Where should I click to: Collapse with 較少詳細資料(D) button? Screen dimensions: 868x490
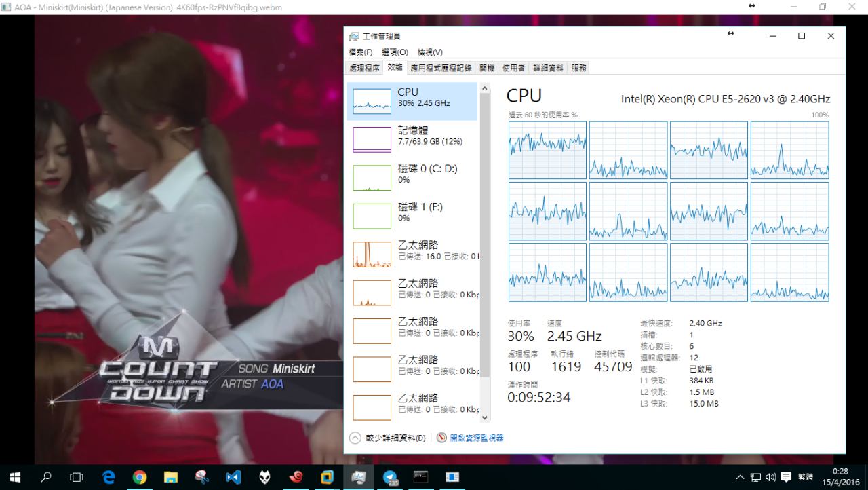point(388,438)
